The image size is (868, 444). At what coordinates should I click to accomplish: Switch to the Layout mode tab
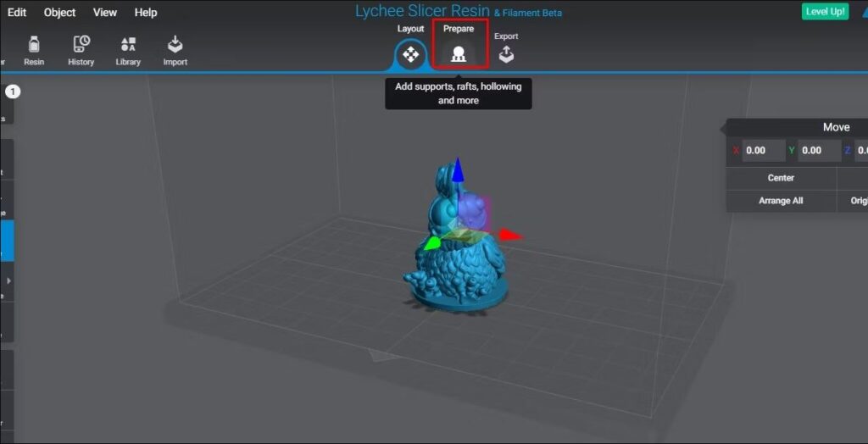pyautogui.click(x=411, y=47)
